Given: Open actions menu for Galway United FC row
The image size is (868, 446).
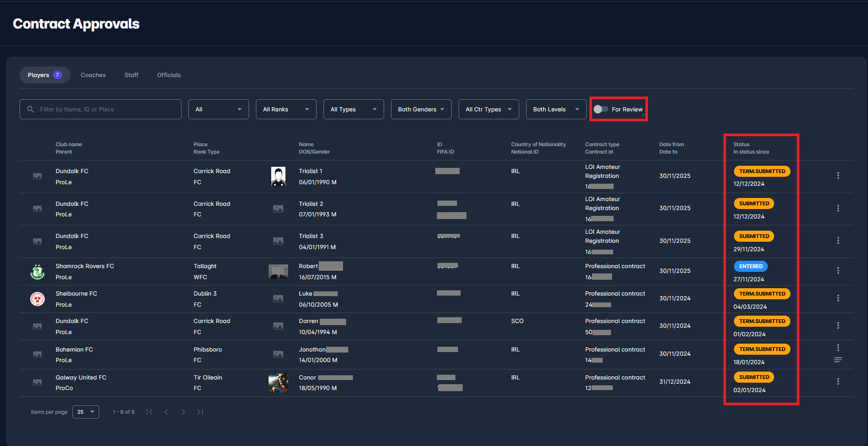Looking at the screenshot, I should tap(838, 382).
